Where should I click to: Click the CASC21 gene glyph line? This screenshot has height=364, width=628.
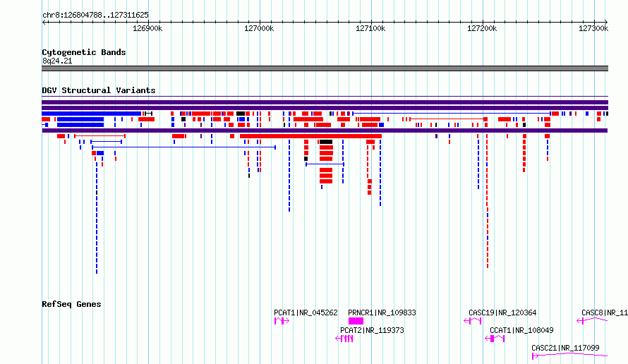569,356
